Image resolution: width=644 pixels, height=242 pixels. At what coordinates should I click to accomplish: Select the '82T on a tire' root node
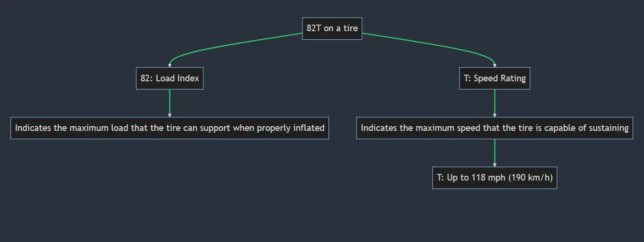click(x=332, y=28)
